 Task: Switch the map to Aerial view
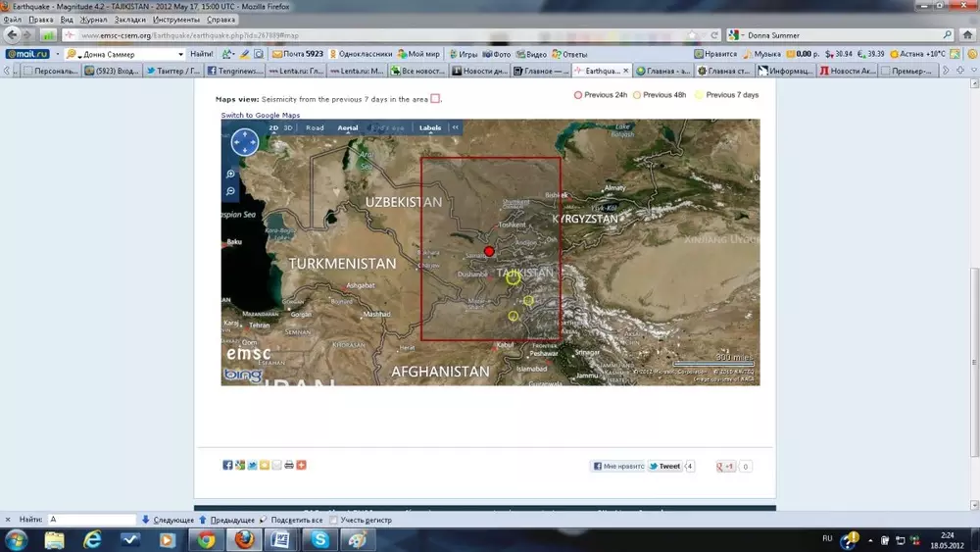coord(348,127)
